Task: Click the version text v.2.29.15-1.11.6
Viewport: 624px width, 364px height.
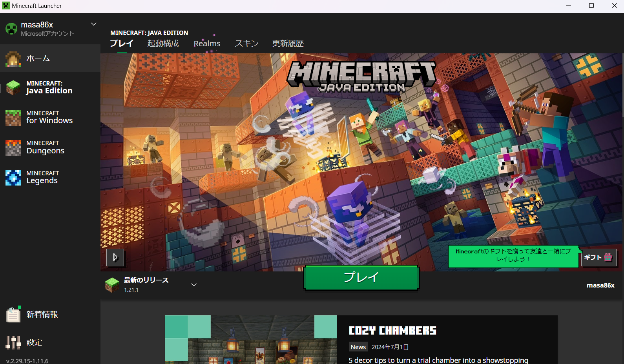Action: (x=27, y=361)
